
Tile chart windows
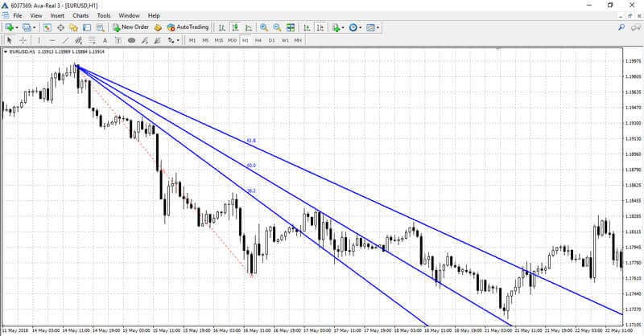(291, 27)
